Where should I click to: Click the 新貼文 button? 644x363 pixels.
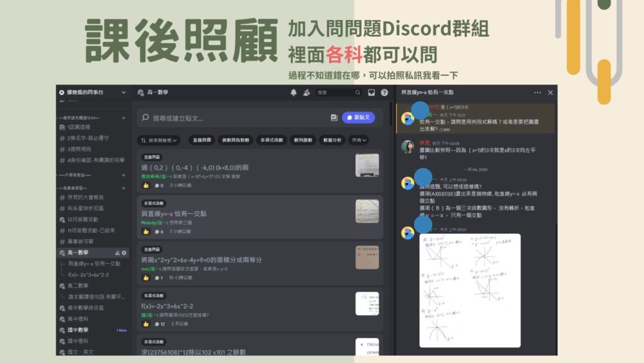tap(358, 117)
